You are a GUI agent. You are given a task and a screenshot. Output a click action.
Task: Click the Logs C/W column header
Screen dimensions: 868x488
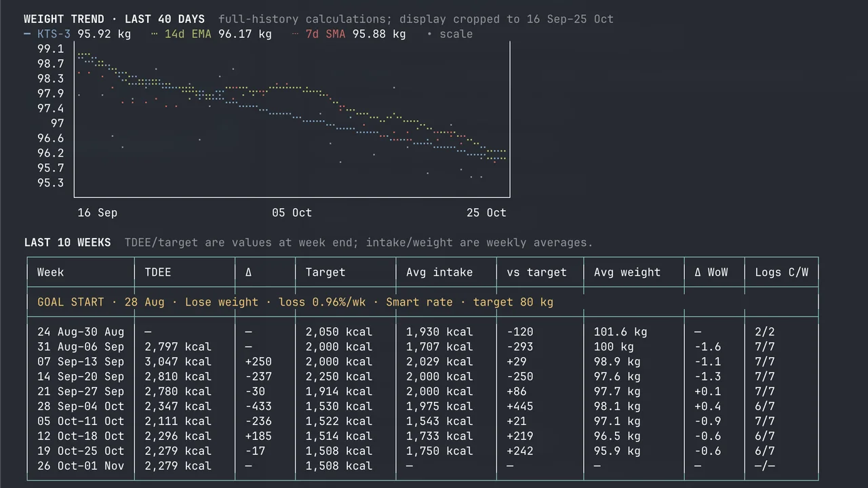(782, 272)
